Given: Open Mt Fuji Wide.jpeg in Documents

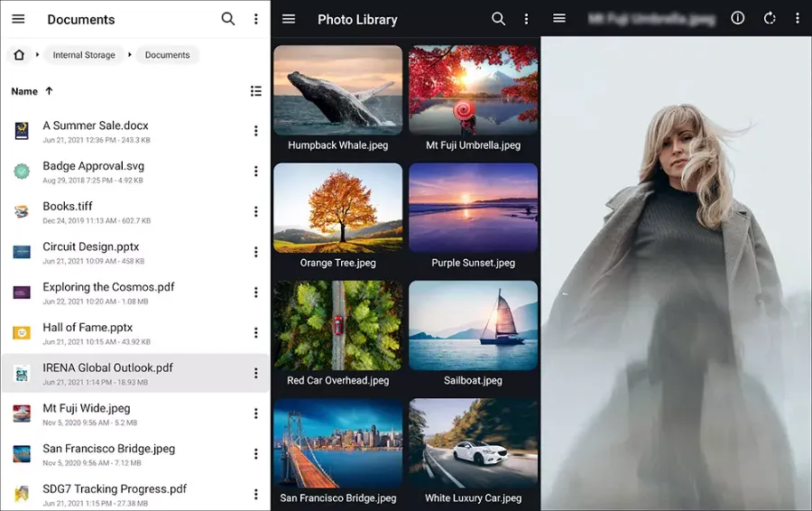Looking at the screenshot, I should click(x=135, y=414).
